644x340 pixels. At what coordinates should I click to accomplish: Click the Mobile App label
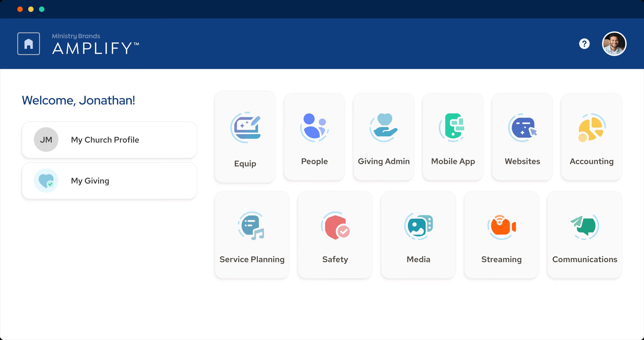[x=453, y=161]
